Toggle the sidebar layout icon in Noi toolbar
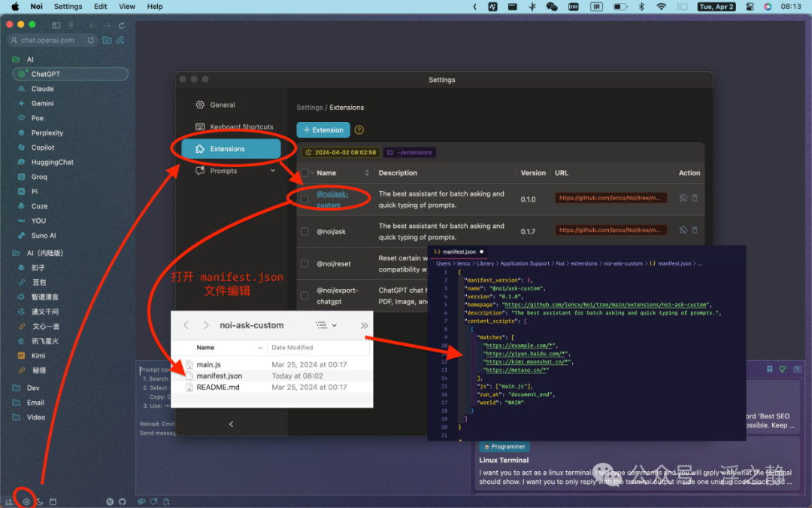This screenshot has width=812, height=508. coord(56,25)
